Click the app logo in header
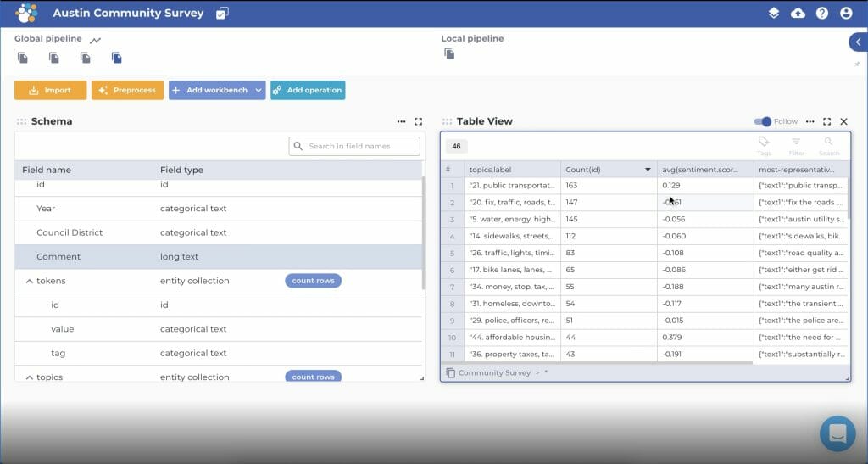The image size is (868, 464). (x=26, y=13)
